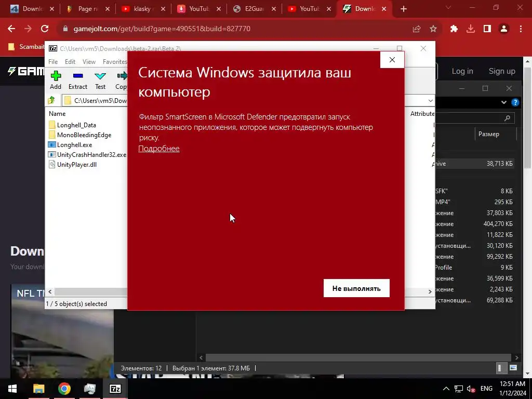Image resolution: width=532 pixels, height=399 pixels.
Task: Click the 7-Zip horizontal scrollbar left arrow
Action: pyautogui.click(x=50, y=291)
